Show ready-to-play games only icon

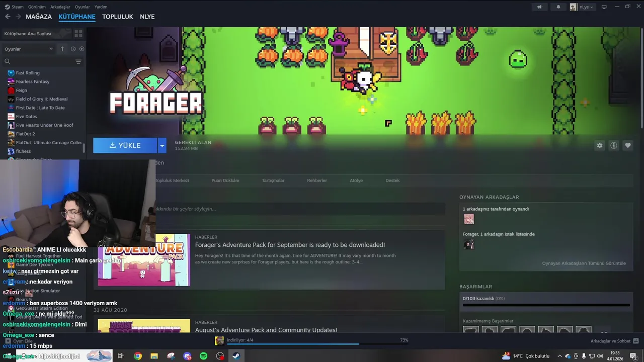[82, 49]
